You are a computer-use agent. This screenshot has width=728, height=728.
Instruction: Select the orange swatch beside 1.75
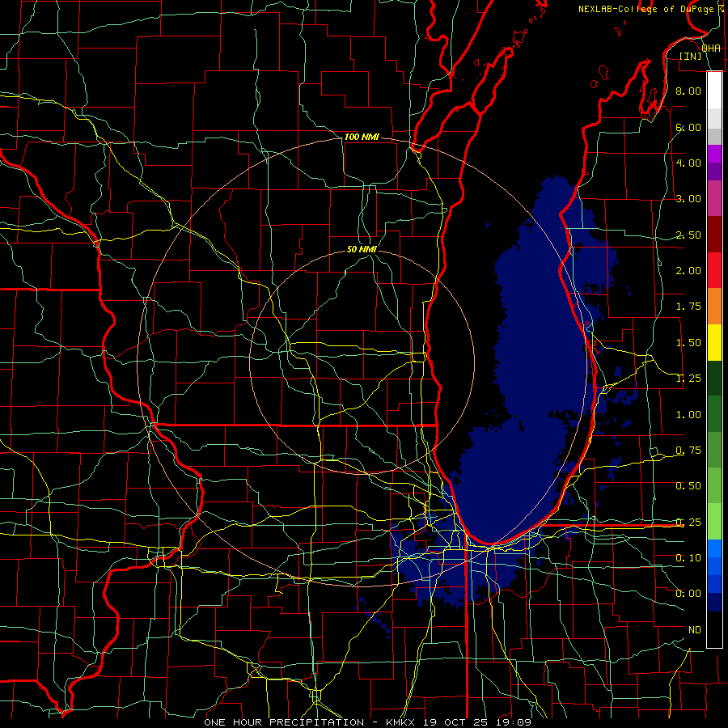tap(714, 307)
